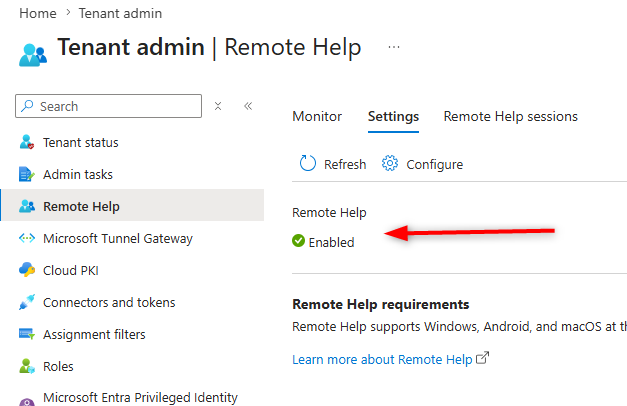Click the Connectors and tokens plug icon

27,302
